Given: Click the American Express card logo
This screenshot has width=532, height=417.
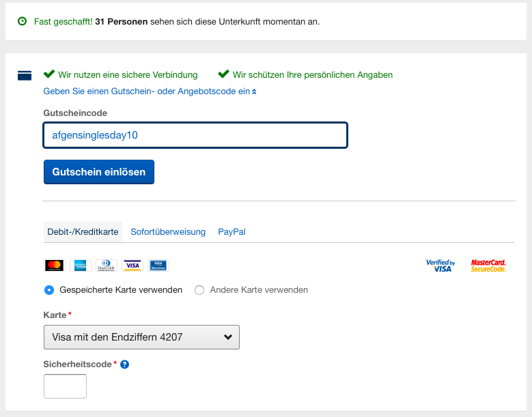Looking at the screenshot, I should click(x=80, y=265).
